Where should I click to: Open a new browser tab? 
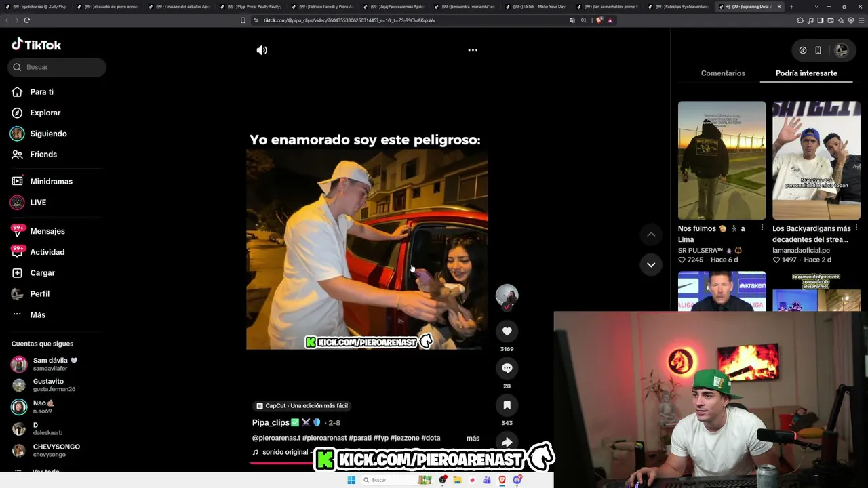pyautogui.click(x=791, y=7)
